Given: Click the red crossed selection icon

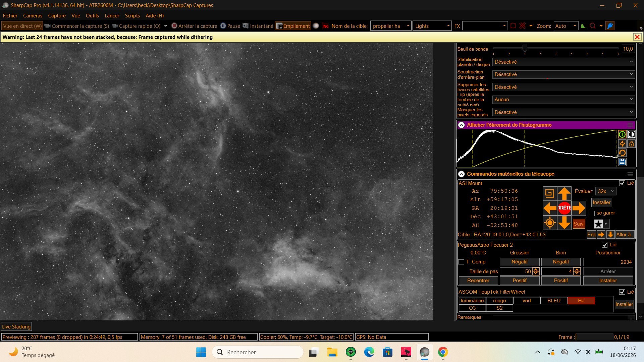Looking at the screenshot, I should [522, 26].
